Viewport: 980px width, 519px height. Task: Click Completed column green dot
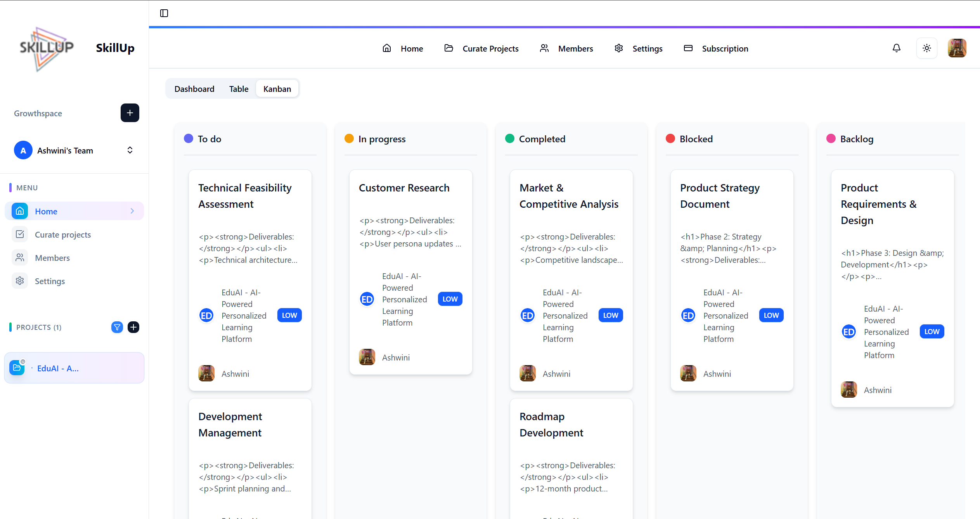[x=510, y=138]
